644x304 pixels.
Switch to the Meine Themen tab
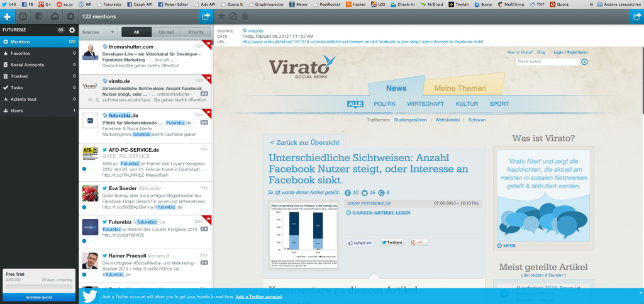(x=460, y=88)
